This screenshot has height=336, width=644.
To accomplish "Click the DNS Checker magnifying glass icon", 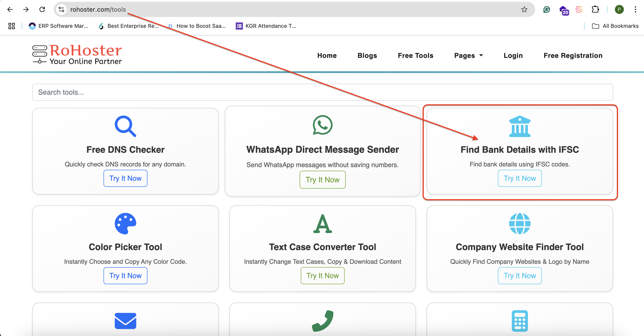I will (x=125, y=126).
